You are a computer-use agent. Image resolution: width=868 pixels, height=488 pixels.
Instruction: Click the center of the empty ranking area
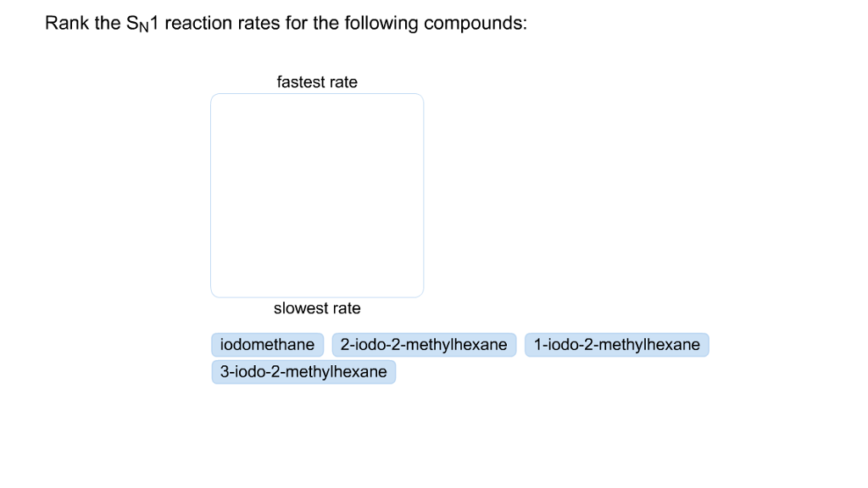pyautogui.click(x=317, y=195)
